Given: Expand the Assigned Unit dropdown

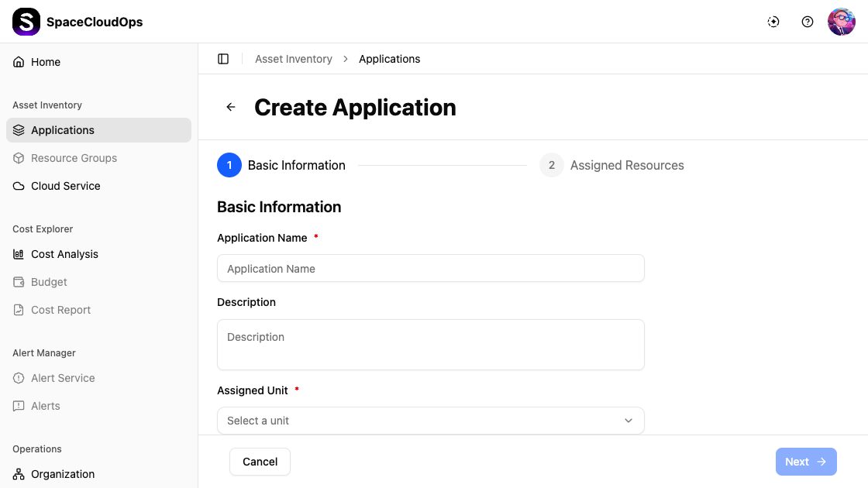Looking at the screenshot, I should (430, 421).
